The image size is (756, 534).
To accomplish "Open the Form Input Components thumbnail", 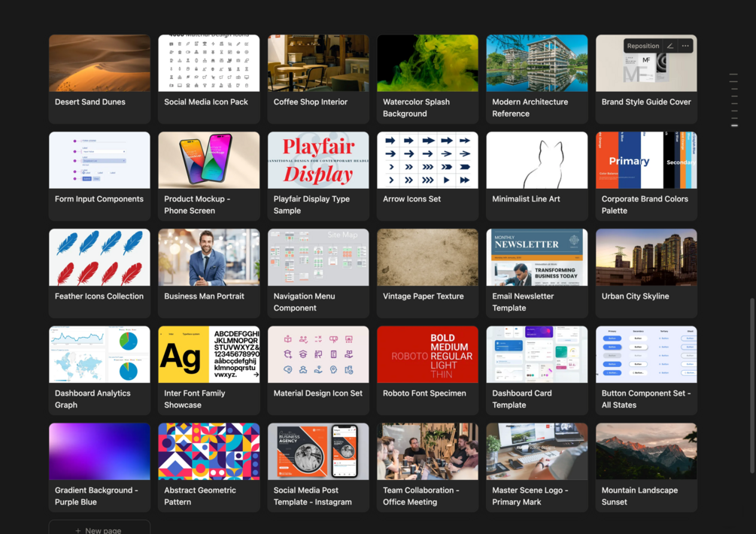I will 99,160.
